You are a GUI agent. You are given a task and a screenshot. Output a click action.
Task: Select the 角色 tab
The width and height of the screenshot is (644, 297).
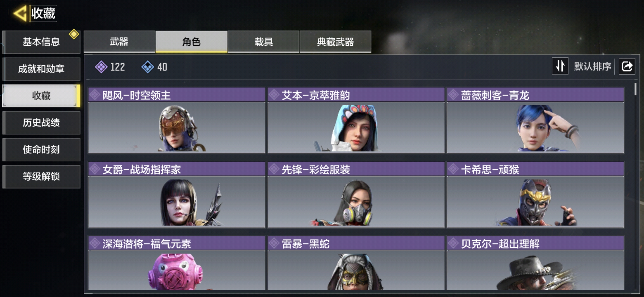tap(191, 42)
